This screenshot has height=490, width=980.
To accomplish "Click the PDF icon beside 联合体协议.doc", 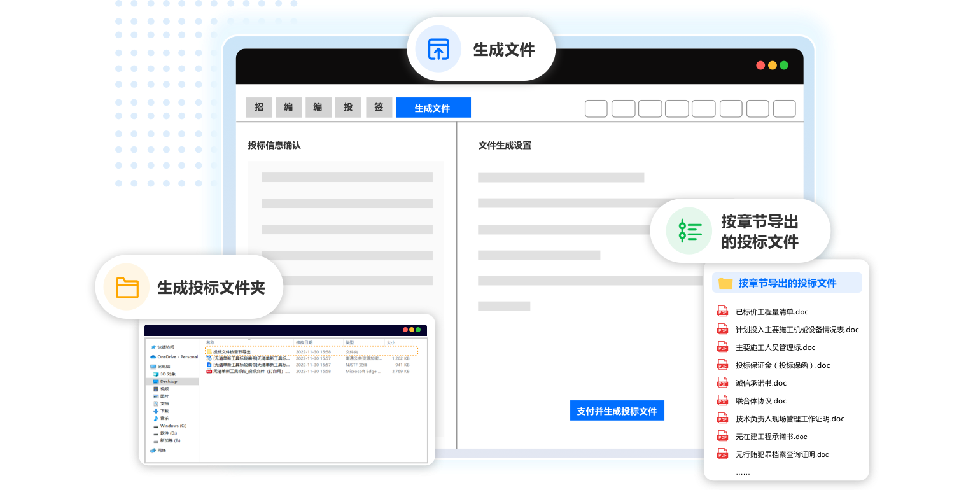I will pyautogui.click(x=722, y=401).
